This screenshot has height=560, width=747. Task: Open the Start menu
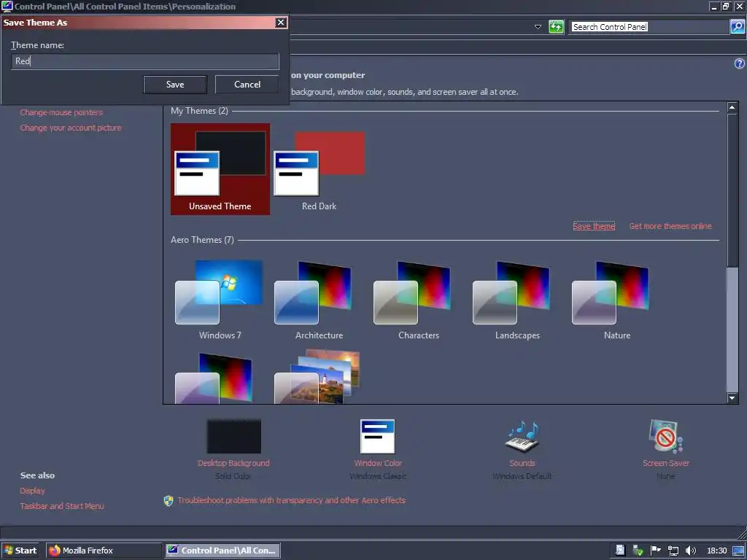click(20, 551)
